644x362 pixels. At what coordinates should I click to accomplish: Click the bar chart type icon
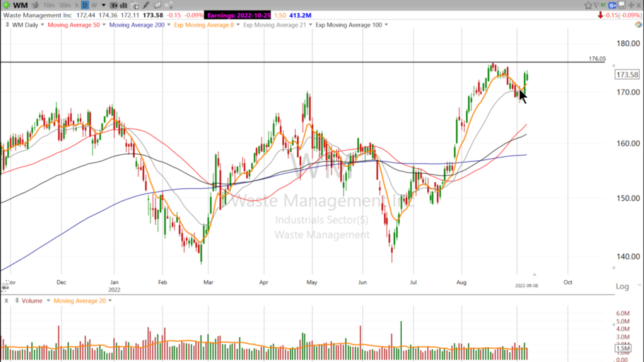click(x=123, y=5)
